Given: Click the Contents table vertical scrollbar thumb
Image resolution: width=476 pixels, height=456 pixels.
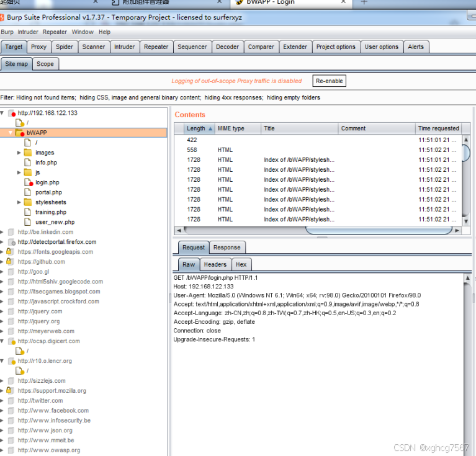Looking at the screenshot, I should 466,153.
